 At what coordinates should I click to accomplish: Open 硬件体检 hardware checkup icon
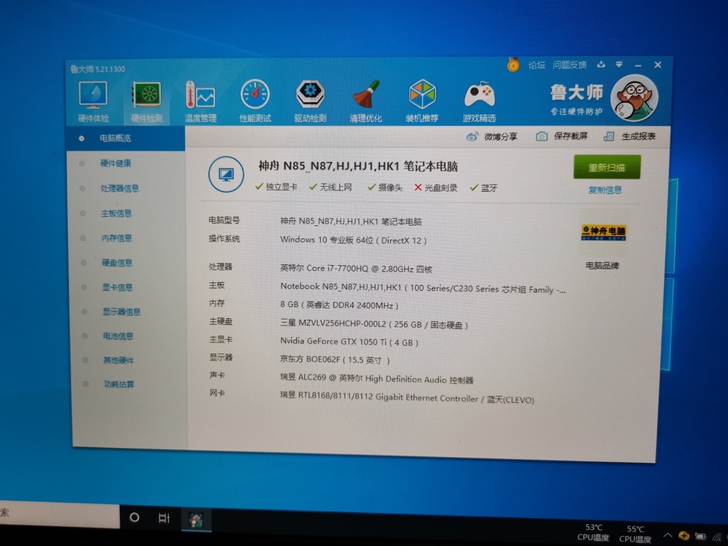(93, 102)
